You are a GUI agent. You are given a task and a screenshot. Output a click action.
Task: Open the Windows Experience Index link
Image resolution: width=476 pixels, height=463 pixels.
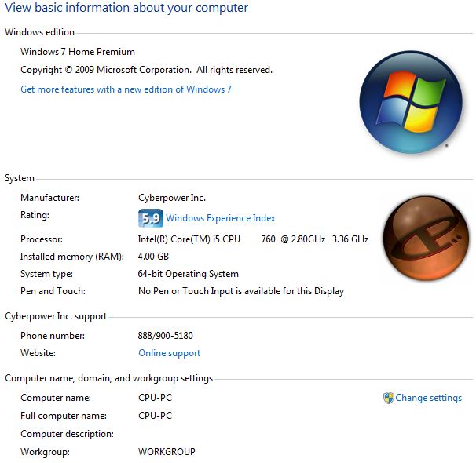221,218
